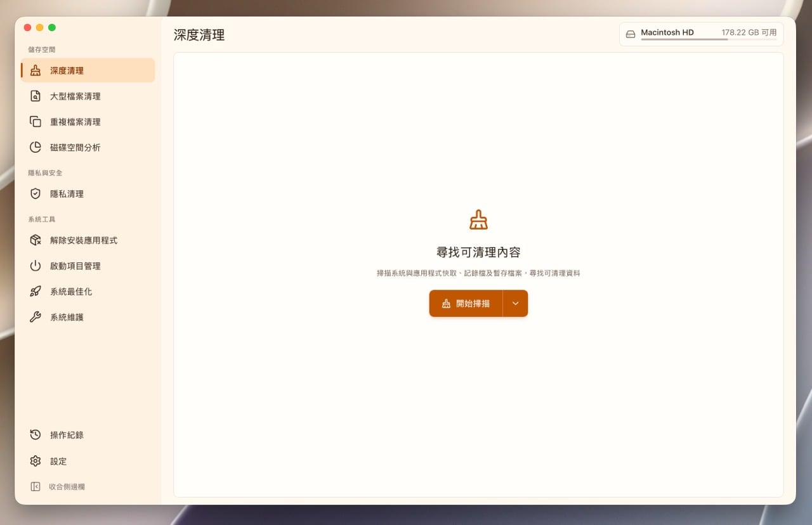
Task: Click the file-search icon for 大型檔案清理
Action: point(36,96)
